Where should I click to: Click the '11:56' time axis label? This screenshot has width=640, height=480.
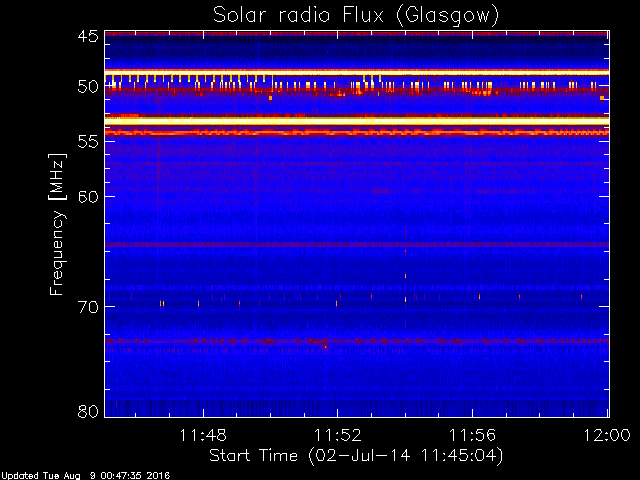tap(472, 435)
